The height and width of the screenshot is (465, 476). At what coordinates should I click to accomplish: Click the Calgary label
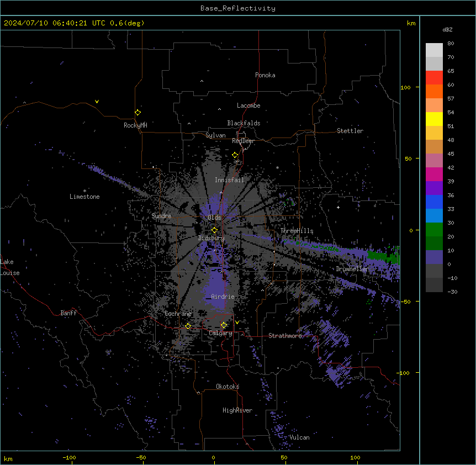coord(220,333)
